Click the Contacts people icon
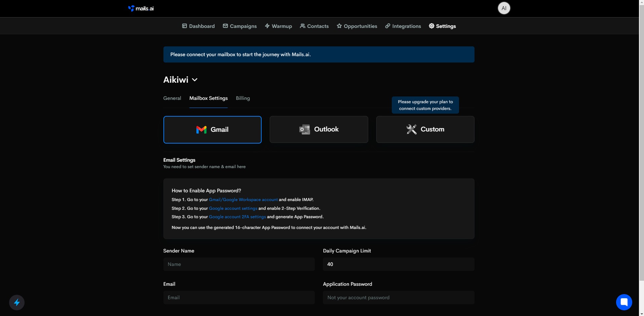This screenshot has height=316, width=644. pyautogui.click(x=302, y=26)
